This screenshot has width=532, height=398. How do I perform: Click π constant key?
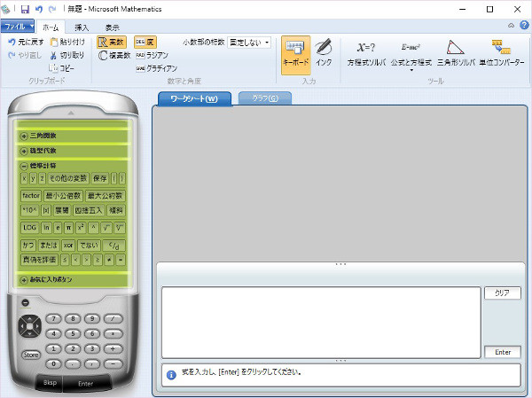point(69,228)
